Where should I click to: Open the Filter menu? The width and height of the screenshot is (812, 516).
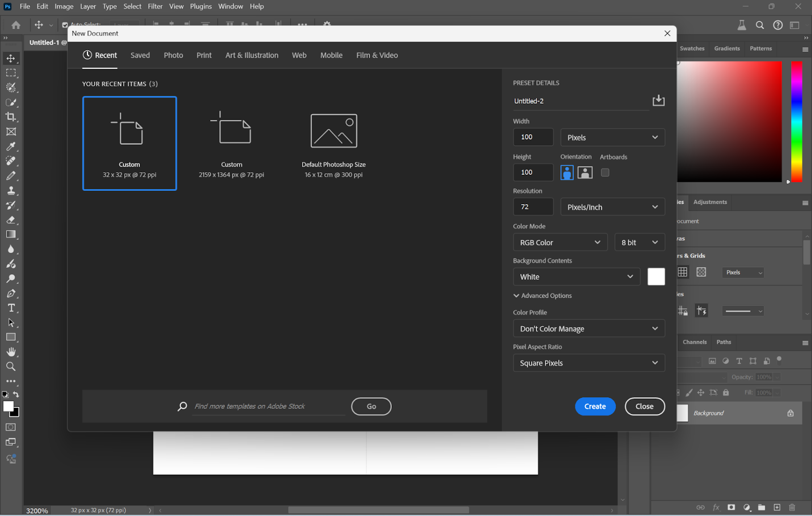click(x=155, y=7)
